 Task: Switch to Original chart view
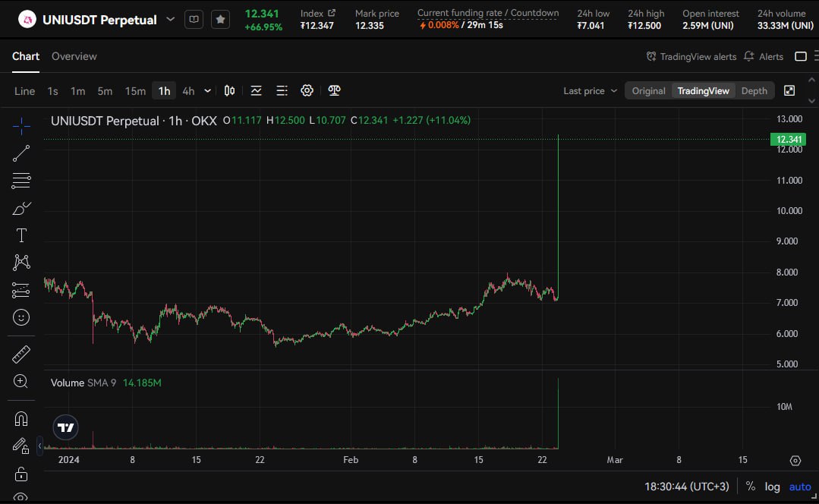tap(649, 91)
